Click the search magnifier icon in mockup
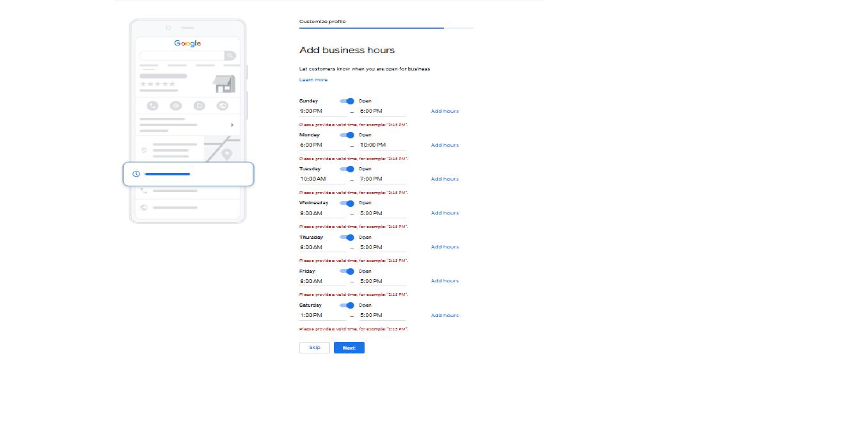Image resolution: width=868 pixels, height=429 pixels. coord(230,56)
